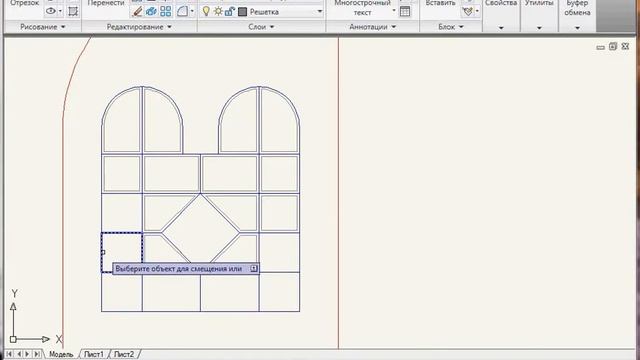Click the last-tab navigation arrow

pyautogui.click(x=37, y=354)
